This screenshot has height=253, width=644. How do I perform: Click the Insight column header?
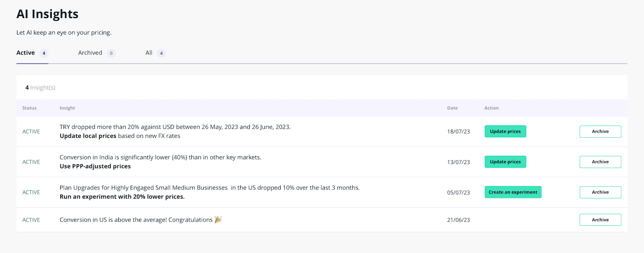point(67,108)
